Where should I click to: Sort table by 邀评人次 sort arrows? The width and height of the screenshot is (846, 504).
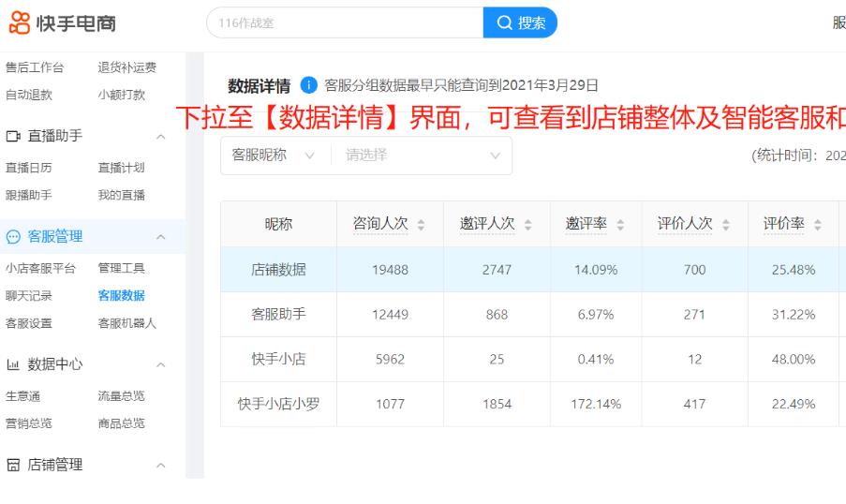pos(527,225)
